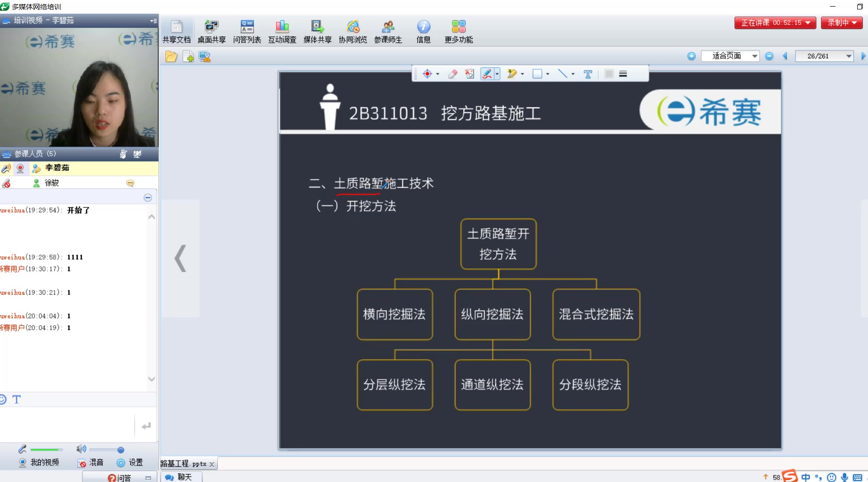Open 媒体共享 media sharing
The image size is (868, 482).
click(317, 30)
